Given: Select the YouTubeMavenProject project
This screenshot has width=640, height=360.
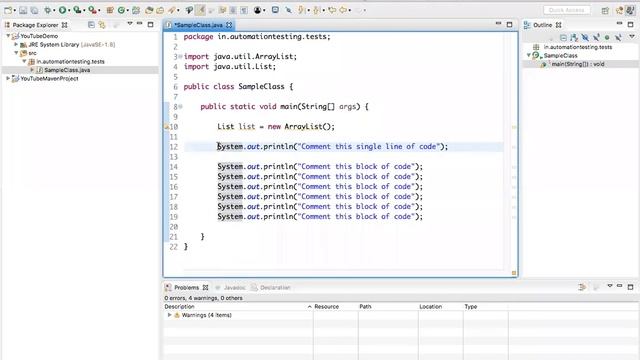Looking at the screenshot, I should pos(49,78).
